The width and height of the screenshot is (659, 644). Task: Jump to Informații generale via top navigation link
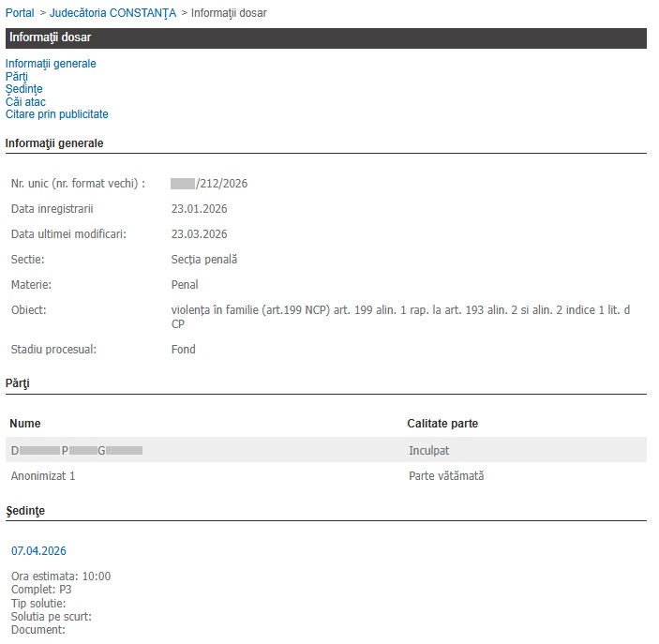(51, 64)
